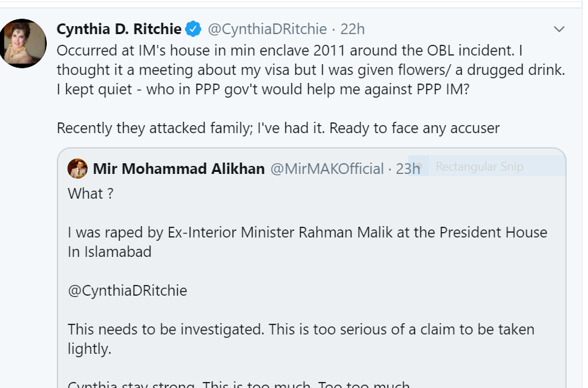The height and width of the screenshot is (388, 588).
Task: Click the "Recently they attacked family" sentence
Action: [278, 128]
